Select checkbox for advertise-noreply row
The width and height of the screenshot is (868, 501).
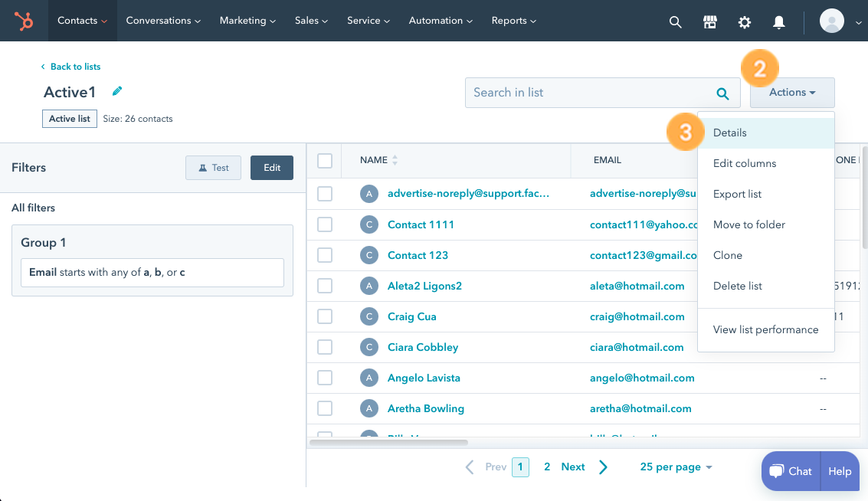tap(325, 194)
